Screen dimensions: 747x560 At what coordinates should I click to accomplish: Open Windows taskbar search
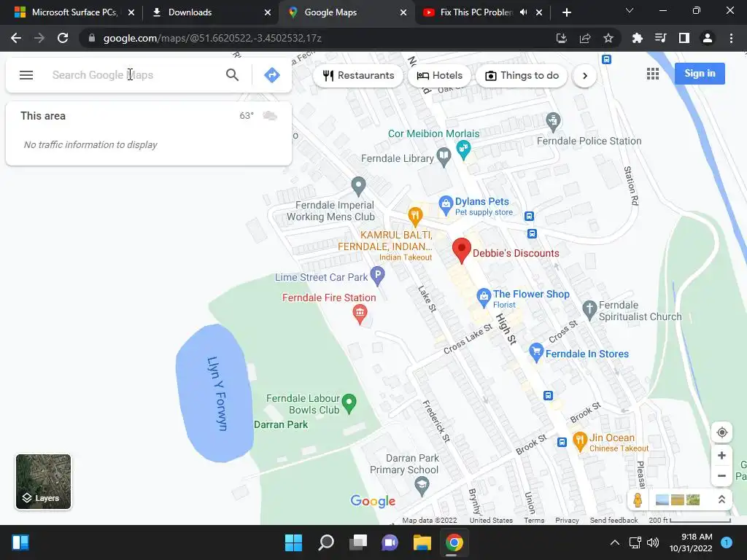pyautogui.click(x=326, y=542)
